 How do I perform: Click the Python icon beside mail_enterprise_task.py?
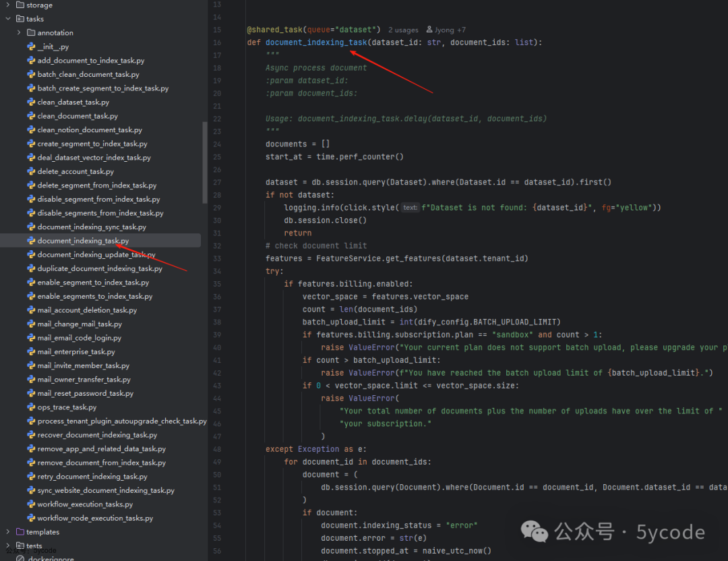[x=31, y=352]
